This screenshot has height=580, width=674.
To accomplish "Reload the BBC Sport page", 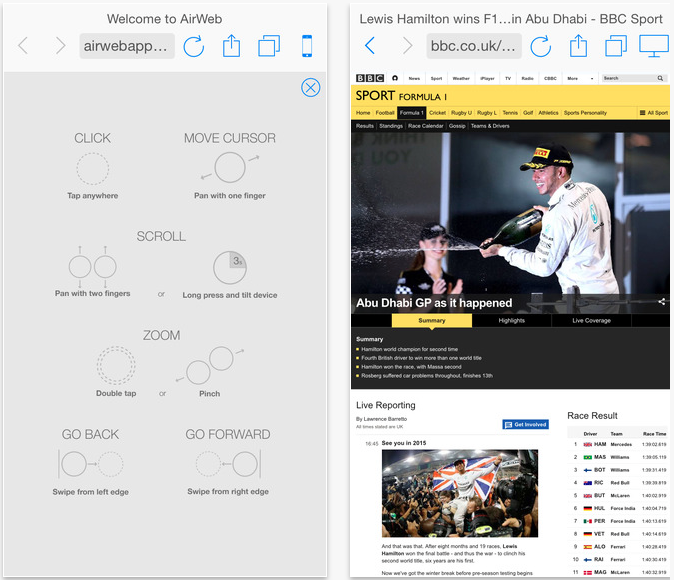I will (x=540, y=46).
